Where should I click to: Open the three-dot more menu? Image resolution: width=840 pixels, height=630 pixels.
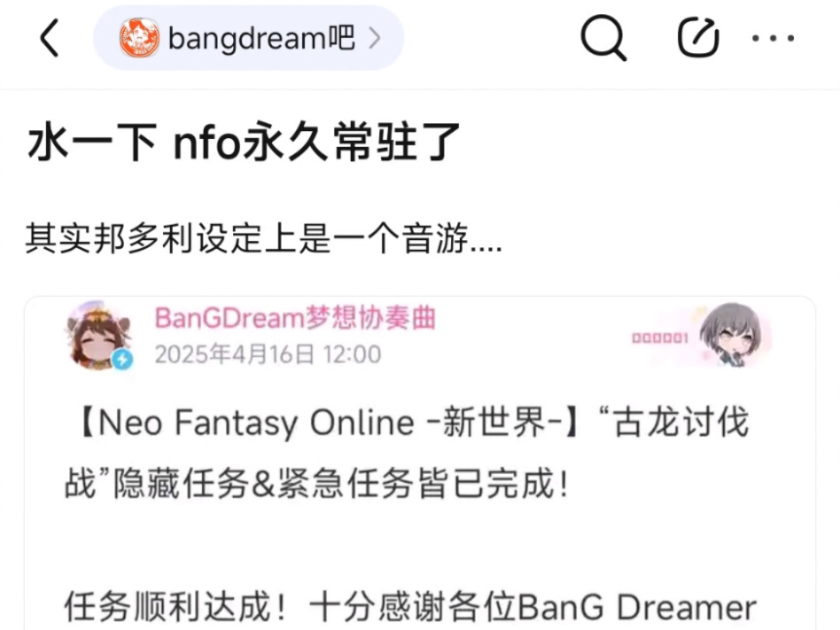click(x=773, y=38)
